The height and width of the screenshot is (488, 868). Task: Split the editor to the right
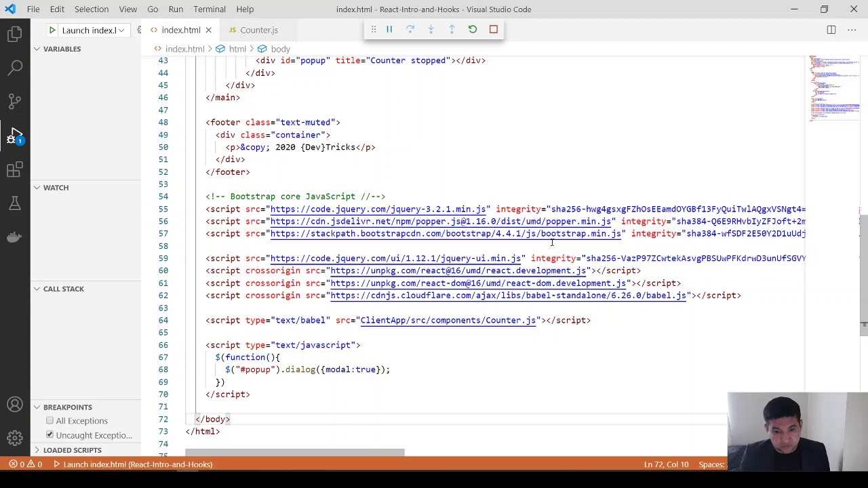click(831, 30)
